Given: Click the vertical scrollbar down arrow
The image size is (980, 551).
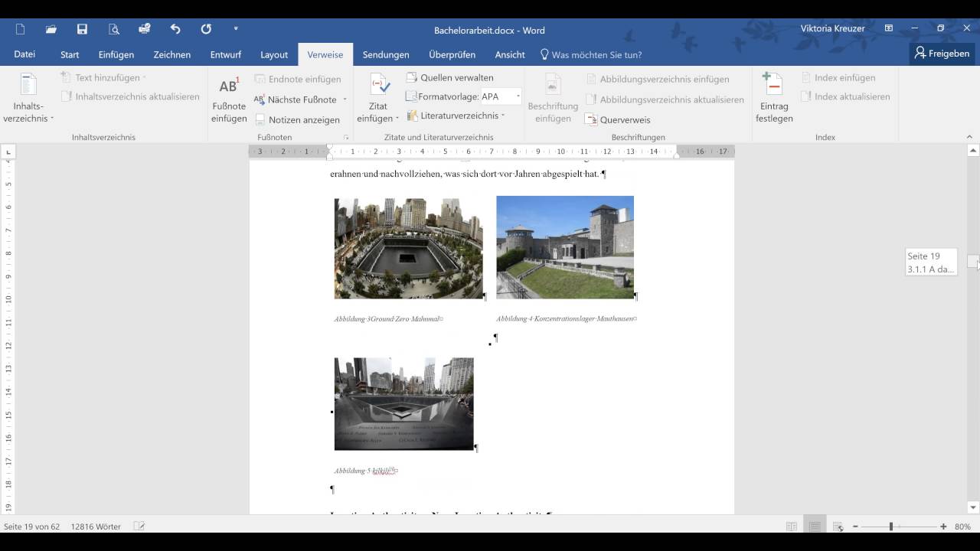Looking at the screenshot, I should click(973, 507).
